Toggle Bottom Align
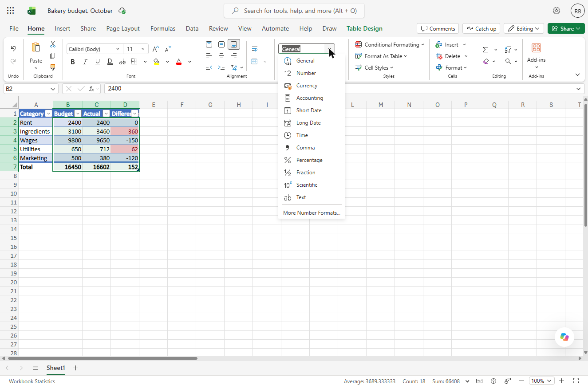This screenshot has width=588, height=385. click(234, 44)
